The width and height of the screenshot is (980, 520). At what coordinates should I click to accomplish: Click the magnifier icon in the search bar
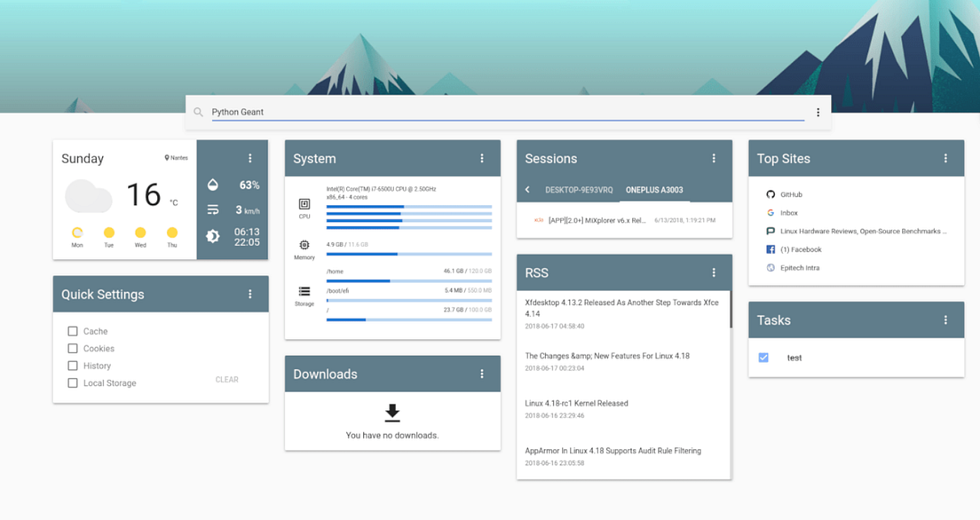point(199,112)
